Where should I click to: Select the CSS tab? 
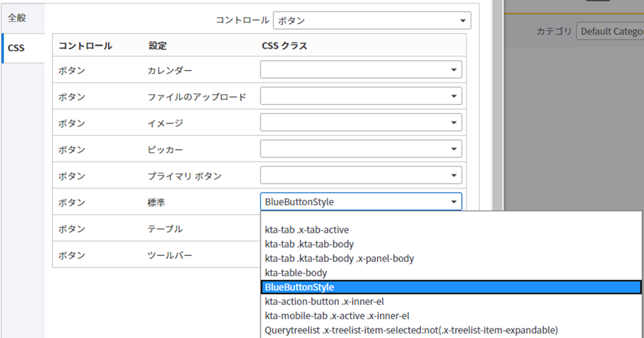pos(17,48)
